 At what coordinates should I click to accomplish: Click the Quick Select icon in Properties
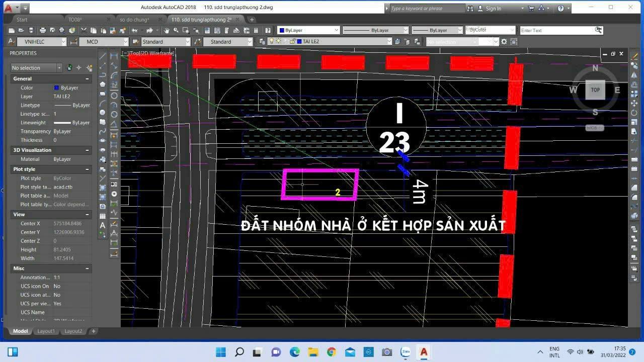(89, 68)
